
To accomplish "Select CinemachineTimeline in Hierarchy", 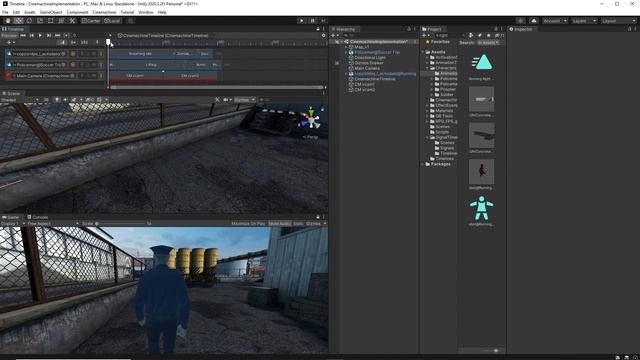I will 375,79.
